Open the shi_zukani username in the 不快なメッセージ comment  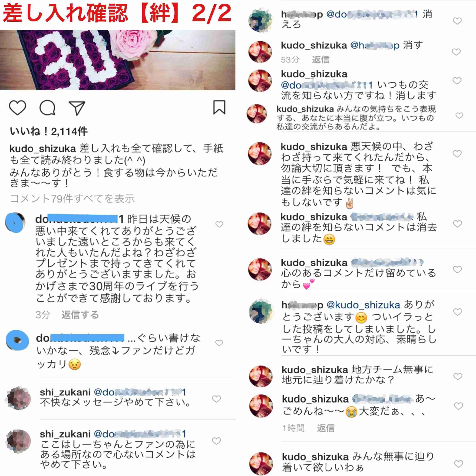pyautogui.click(x=65, y=392)
